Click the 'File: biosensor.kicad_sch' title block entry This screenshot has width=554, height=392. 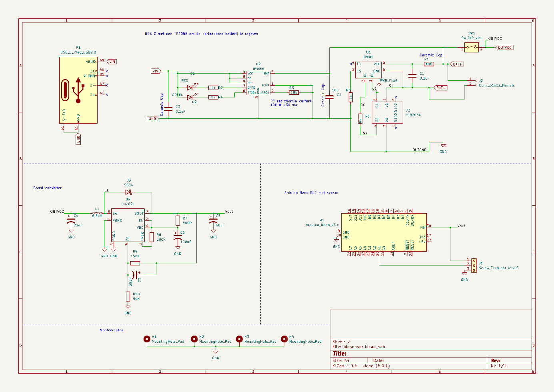[x=359, y=347]
